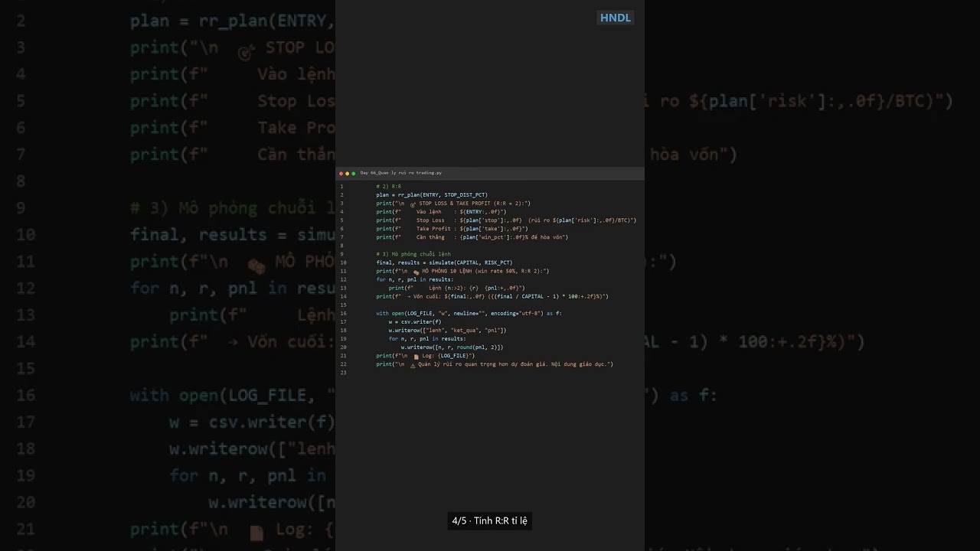Click line number 8 in the gutter
Screen dimensions: 980x551
pos(342,246)
